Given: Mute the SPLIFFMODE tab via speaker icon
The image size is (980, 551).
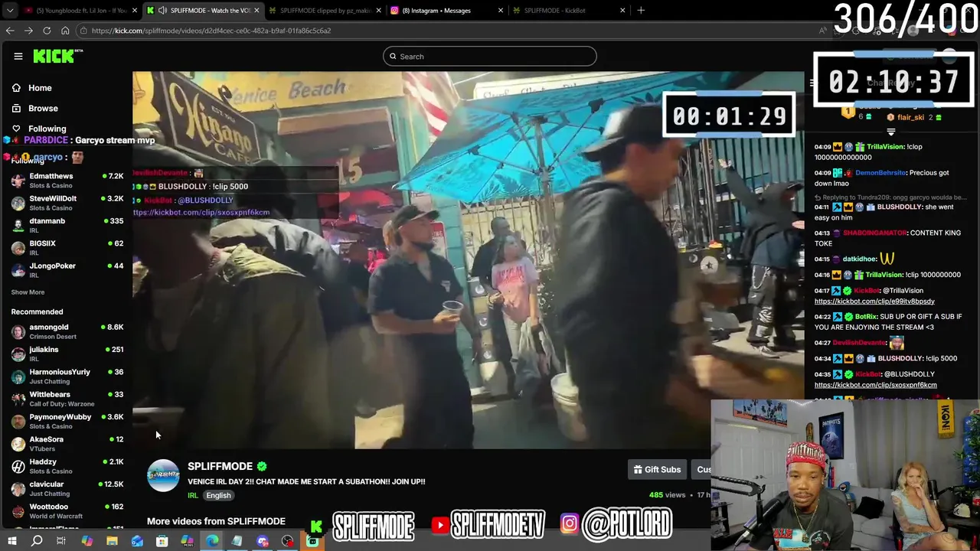Looking at the screenshot, I should pyautogui.click(x=163, y=10).
